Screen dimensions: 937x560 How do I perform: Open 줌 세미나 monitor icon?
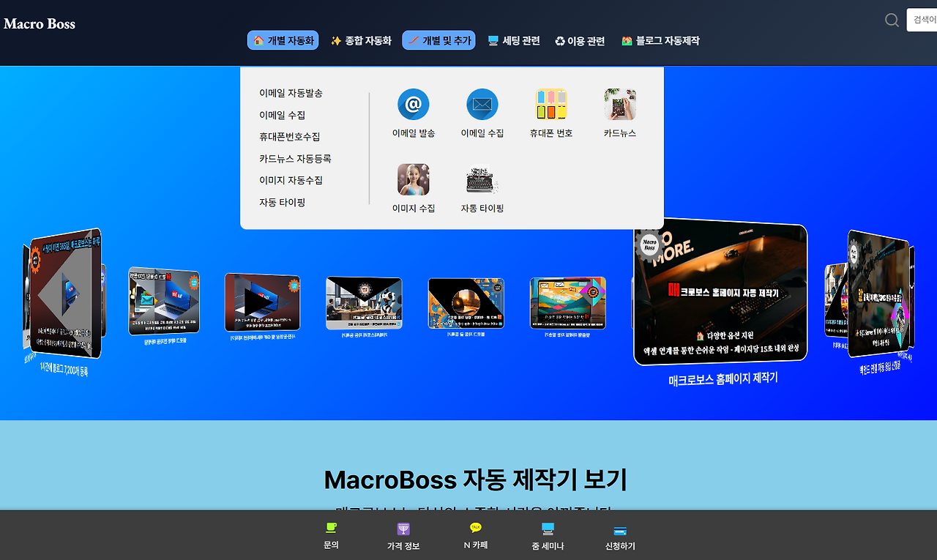coord(548,529)
